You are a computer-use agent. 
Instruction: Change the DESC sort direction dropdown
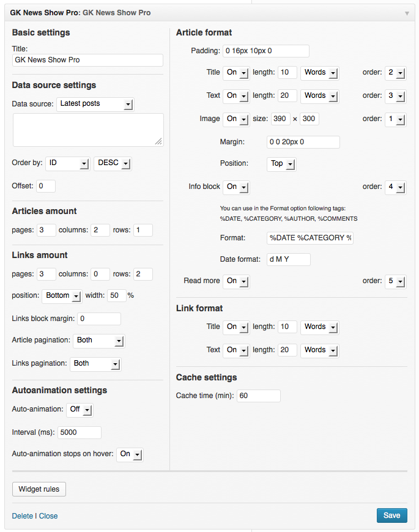click(x=113, y=163)
